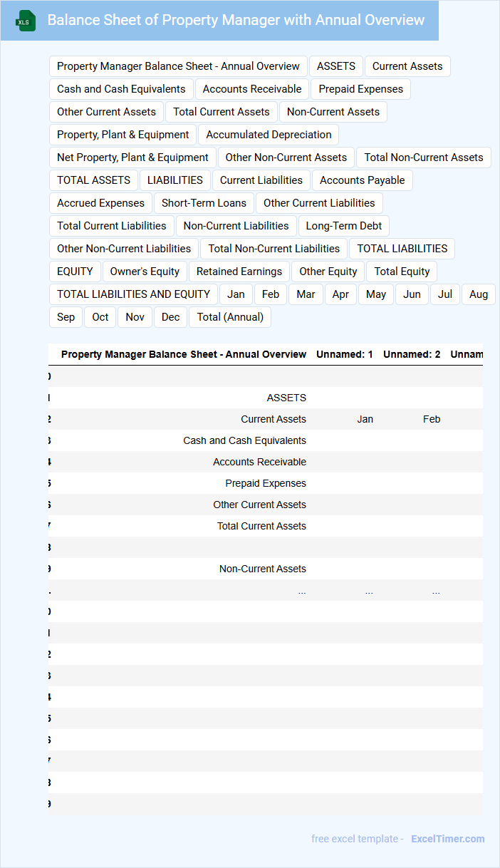Viewport: 500px width, 868px height.
Task: Select the Jul month tag
Action: [445, 294]
